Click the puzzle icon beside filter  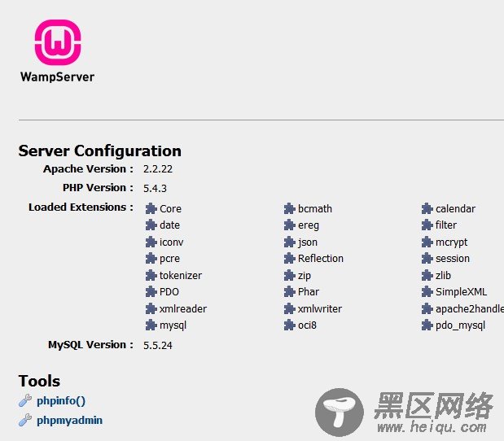427,225
